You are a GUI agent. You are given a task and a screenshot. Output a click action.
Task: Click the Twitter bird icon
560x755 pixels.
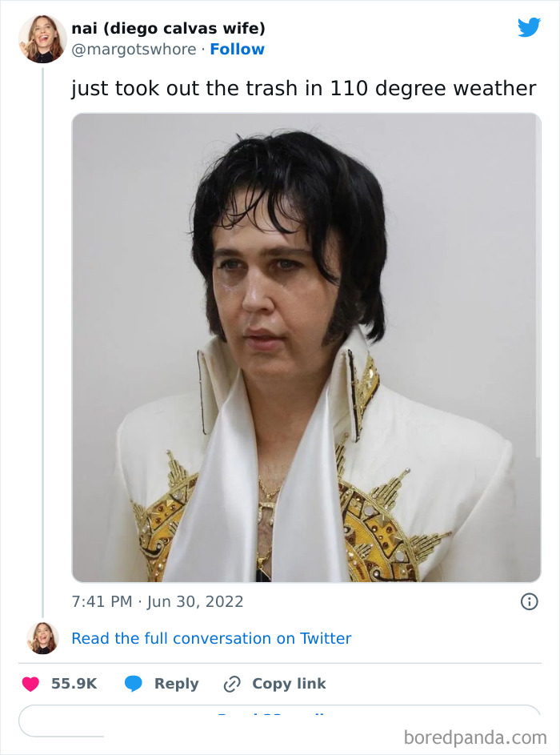(x=530, y=29)
